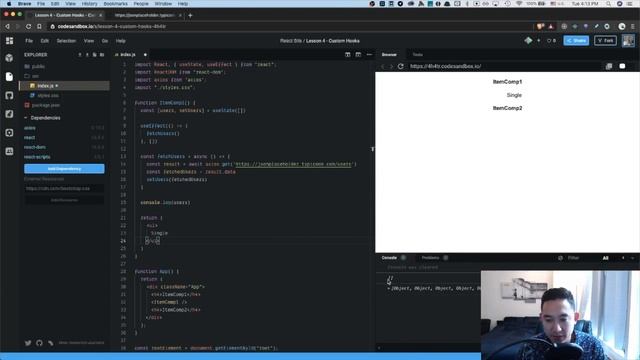Collapse the console panel chevron
This screenshot has width=640, height=360.
[633, 258]
